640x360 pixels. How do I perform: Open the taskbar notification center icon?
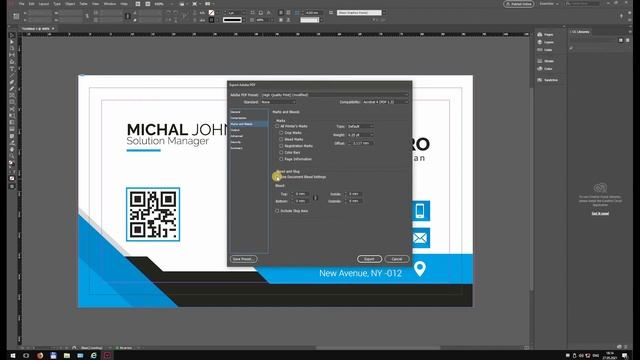click(624, 356)
